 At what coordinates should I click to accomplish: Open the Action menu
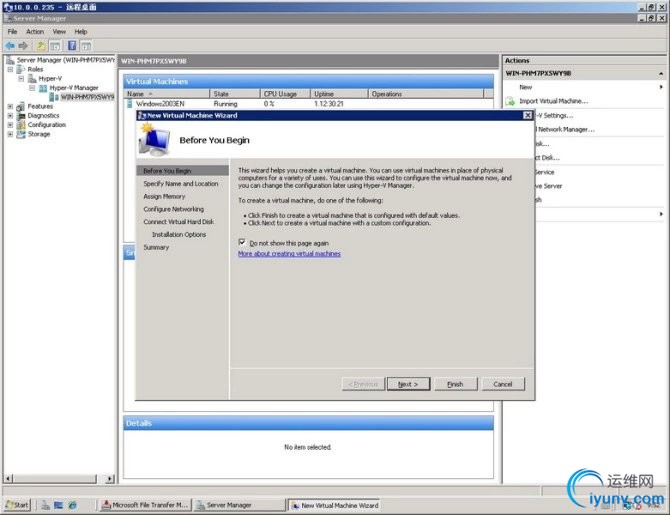(x=35, y=32)
